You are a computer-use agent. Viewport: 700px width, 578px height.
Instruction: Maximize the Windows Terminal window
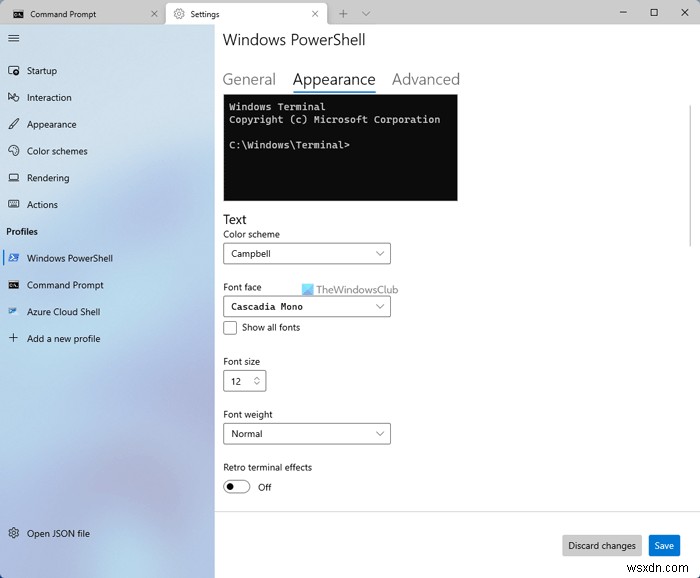point(654,12)
